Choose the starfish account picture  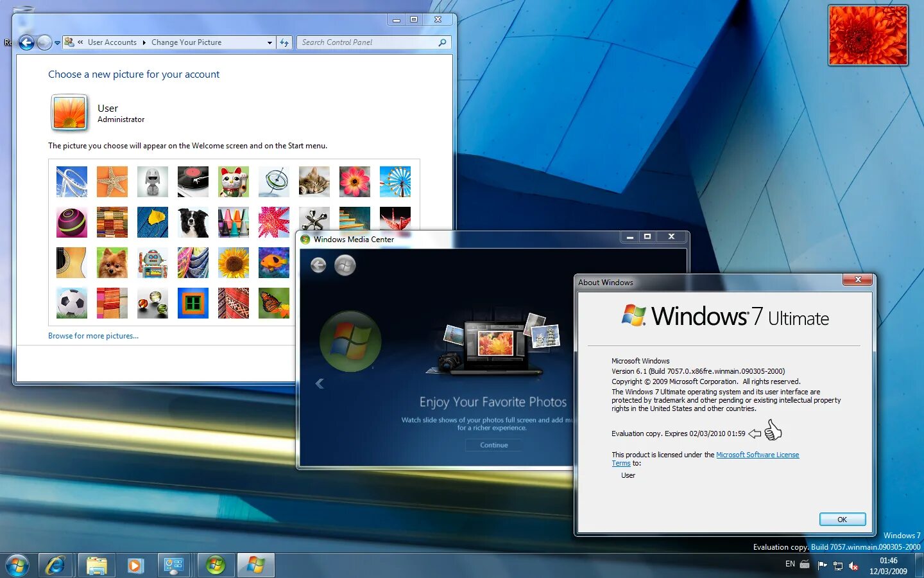(112, 182)
